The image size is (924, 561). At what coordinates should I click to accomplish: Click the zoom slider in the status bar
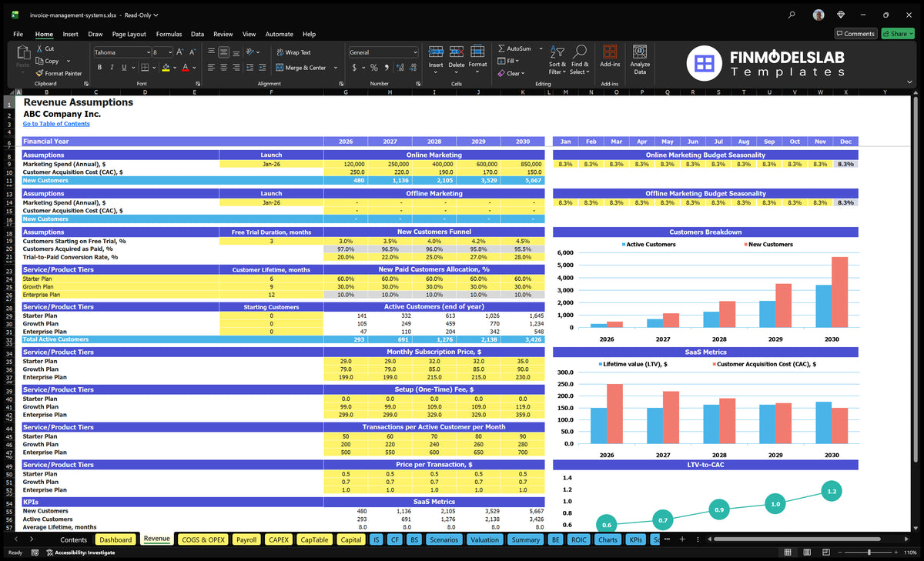869,553
